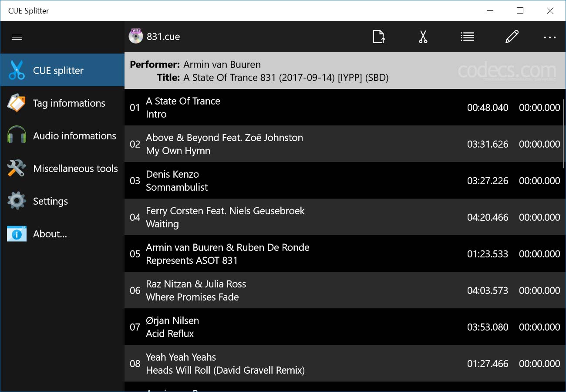Click the gear icon for Settings

click(x=17, y=201)
